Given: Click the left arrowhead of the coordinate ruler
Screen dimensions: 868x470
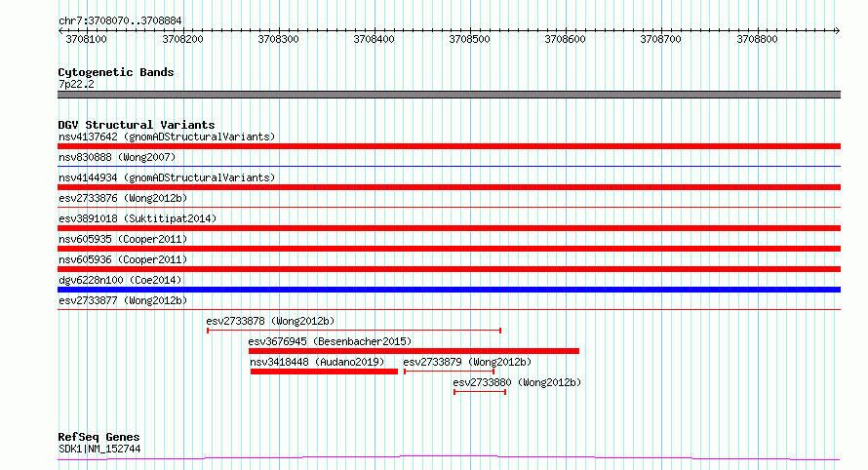Looking at the screenshot, I should click(x=60, y=31).
